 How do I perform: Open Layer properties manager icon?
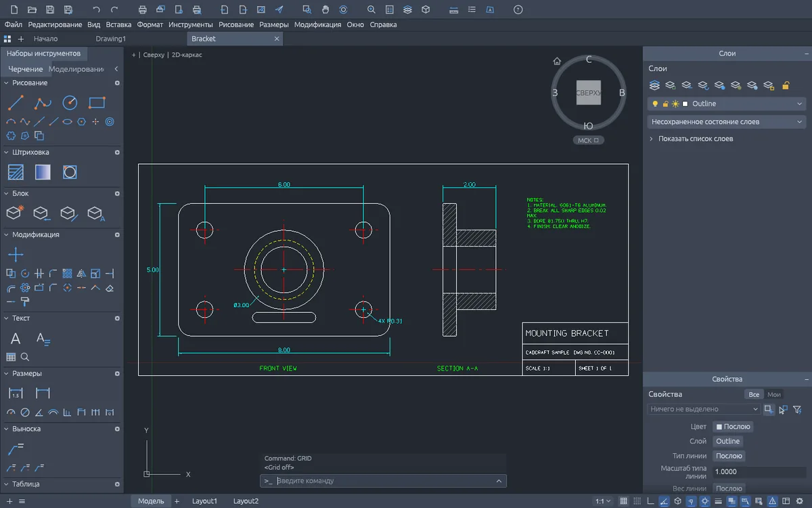click(654, 85)
